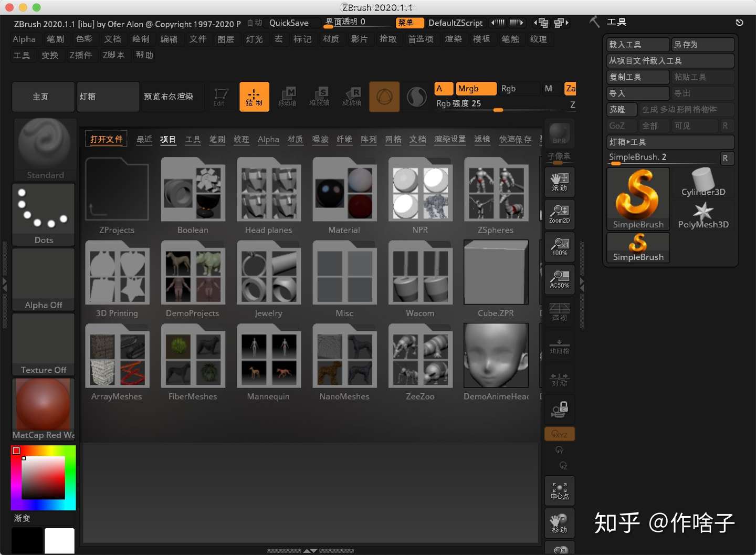Open the Z插件 (ZPlugin) menu
The width and height of the screenshot is (756, 555).
pos(81,55)
